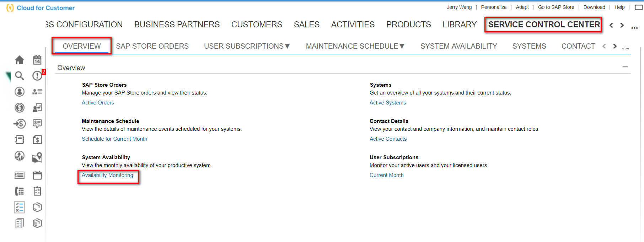644x242 pixels.
Task: Open the blank calendar icon in sidebar
Action: tap(37, 175)
